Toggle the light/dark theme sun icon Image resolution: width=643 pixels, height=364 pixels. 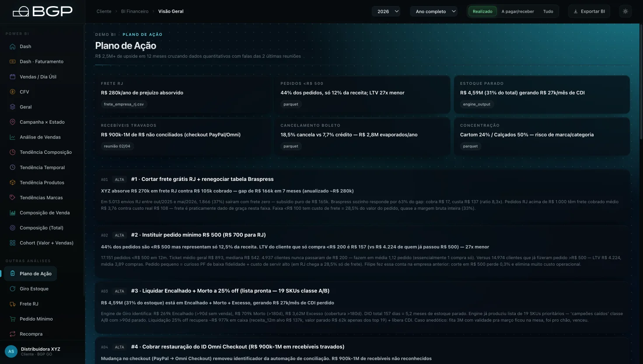(626, 11)
